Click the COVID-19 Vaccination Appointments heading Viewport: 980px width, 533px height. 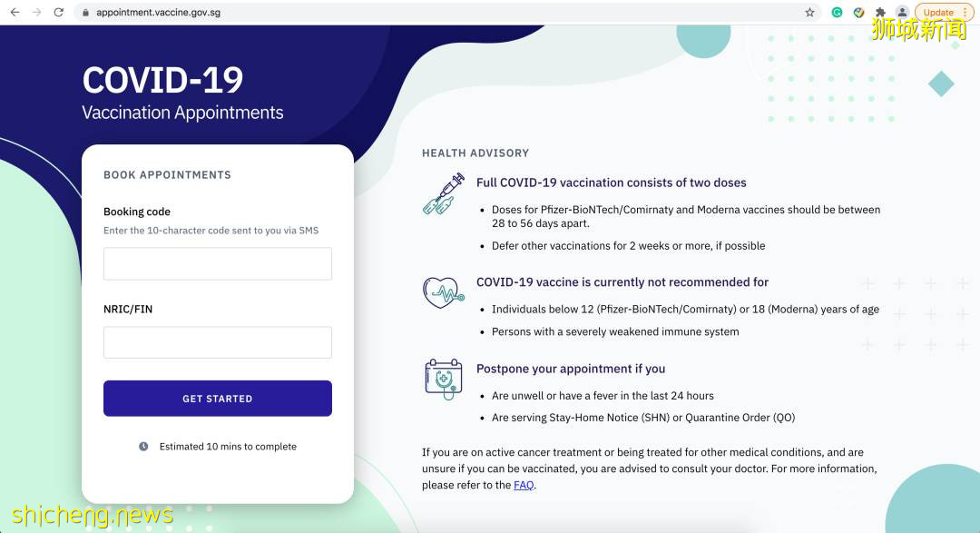(x=181, y=94)
